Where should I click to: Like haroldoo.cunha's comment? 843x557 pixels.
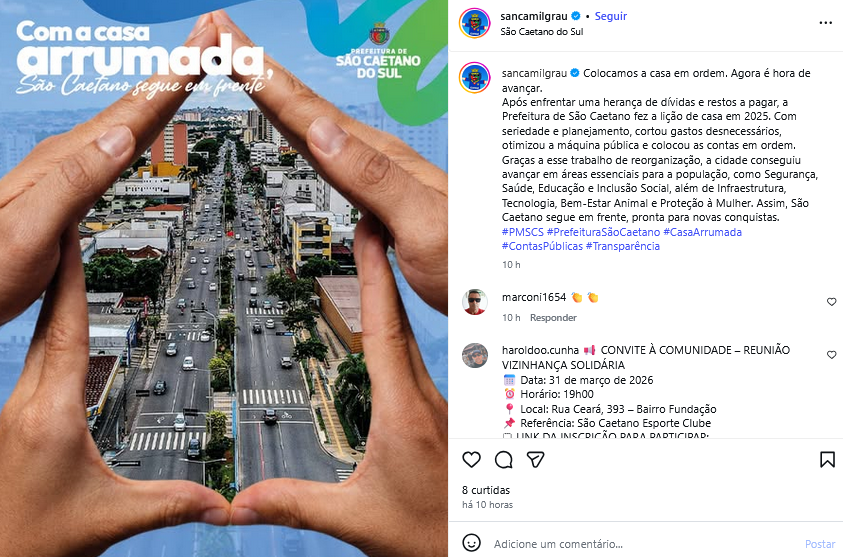831,355
